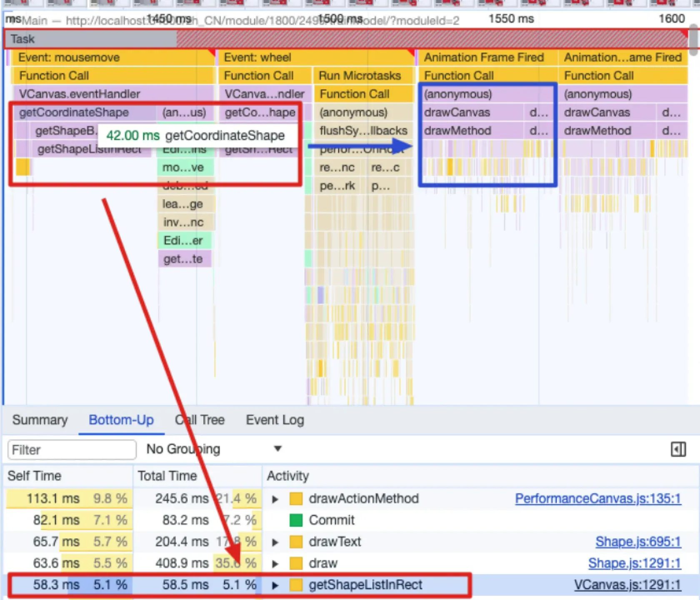Screen dimensions: 700x600
Task: Toggle the heaviest stack sidebar icon
Action: point(678,450)
